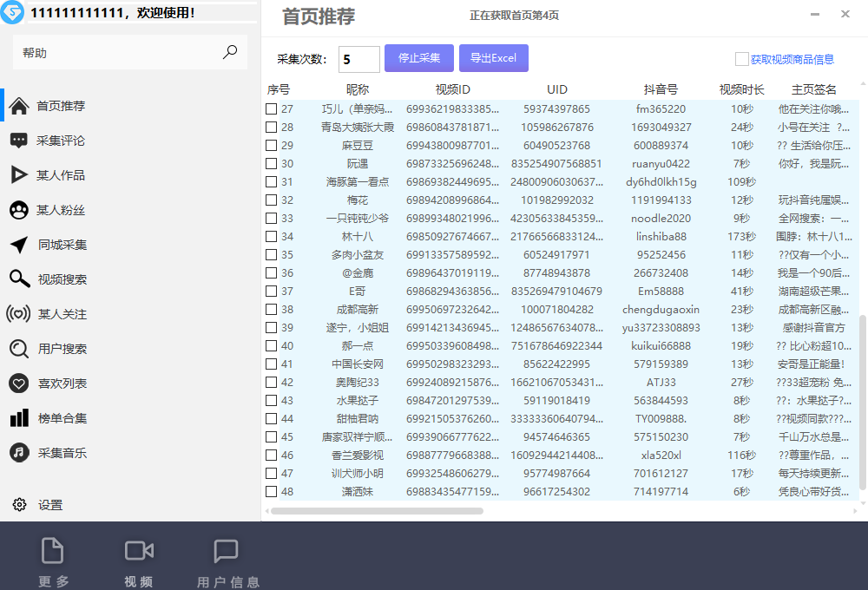Screen dimensions: 868x590
Task: Open the 某人粉丝 fans collection tool
Action: (19, 209)
